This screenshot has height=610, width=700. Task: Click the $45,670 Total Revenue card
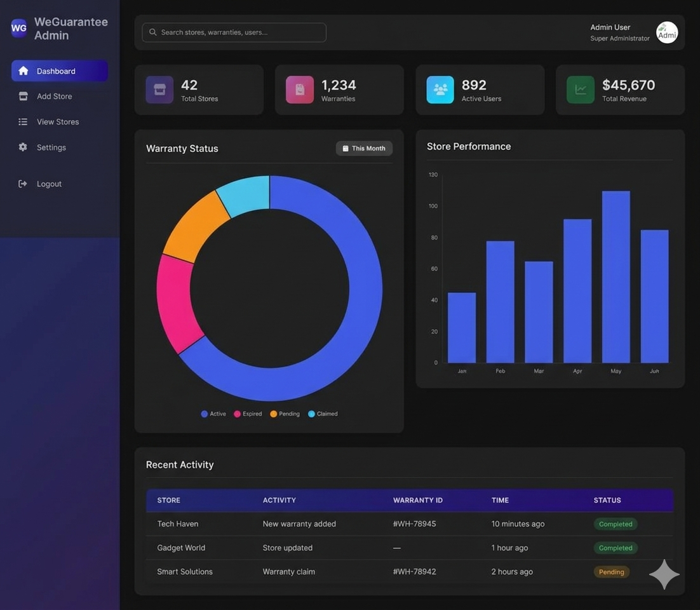click(620, 90)
